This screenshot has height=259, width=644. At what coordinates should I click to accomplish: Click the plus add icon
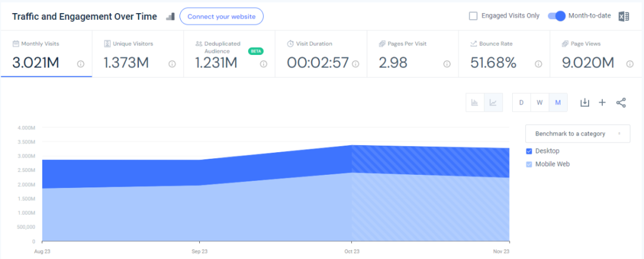tap(602, 103)
